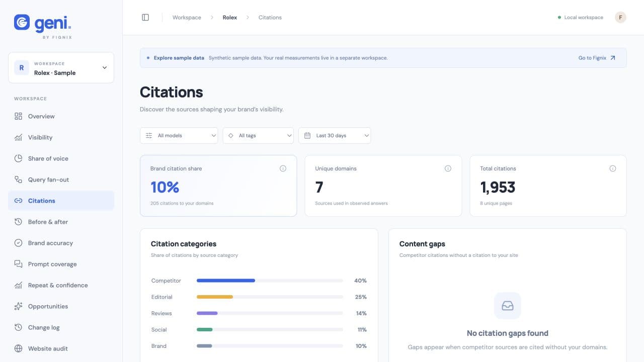The height and width of the screenshot is (362, 644).
Task: Click the Brand accuracy checkmark icon
Action: (x=19, y=243)
